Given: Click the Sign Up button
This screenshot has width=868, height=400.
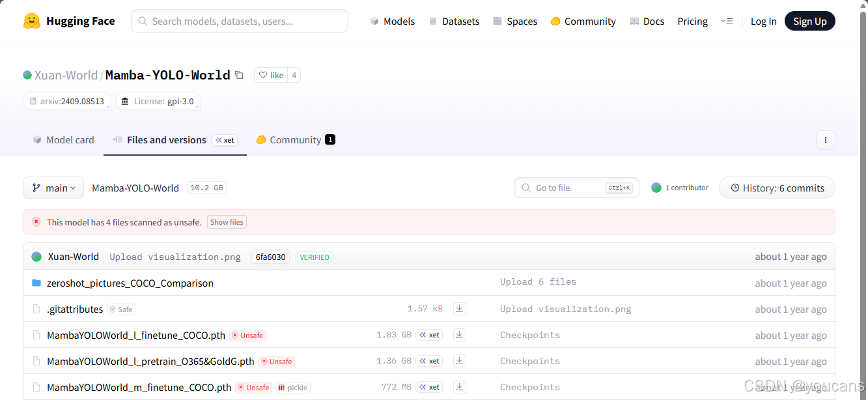Looking at the screenshot, I should point(809,21).
